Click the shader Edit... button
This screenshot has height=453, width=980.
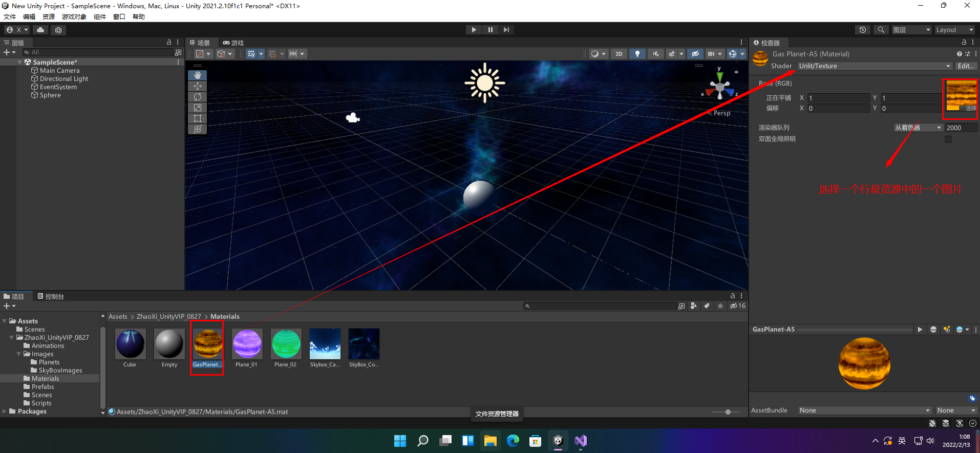point(966,66)
